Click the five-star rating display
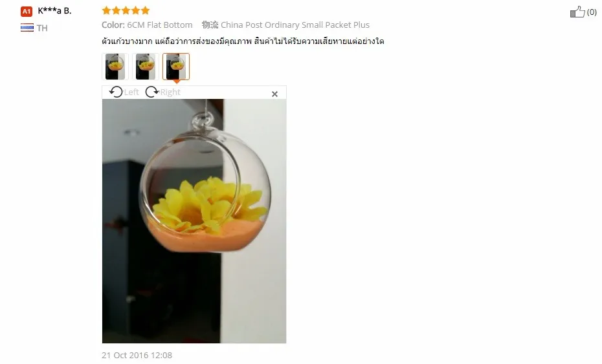Viewport: 602px width, 364px height. [126, 10]
